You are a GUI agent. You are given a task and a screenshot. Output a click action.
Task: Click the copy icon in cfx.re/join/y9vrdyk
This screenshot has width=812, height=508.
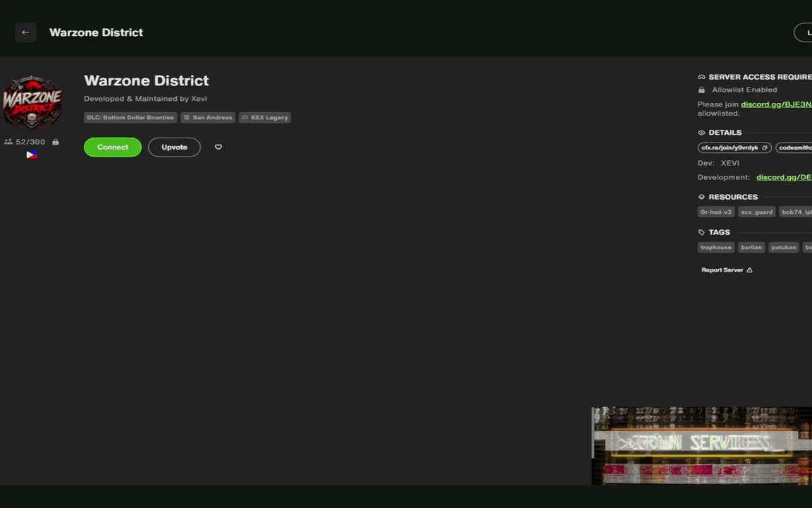pyautogui.click(x=764, y=147)
